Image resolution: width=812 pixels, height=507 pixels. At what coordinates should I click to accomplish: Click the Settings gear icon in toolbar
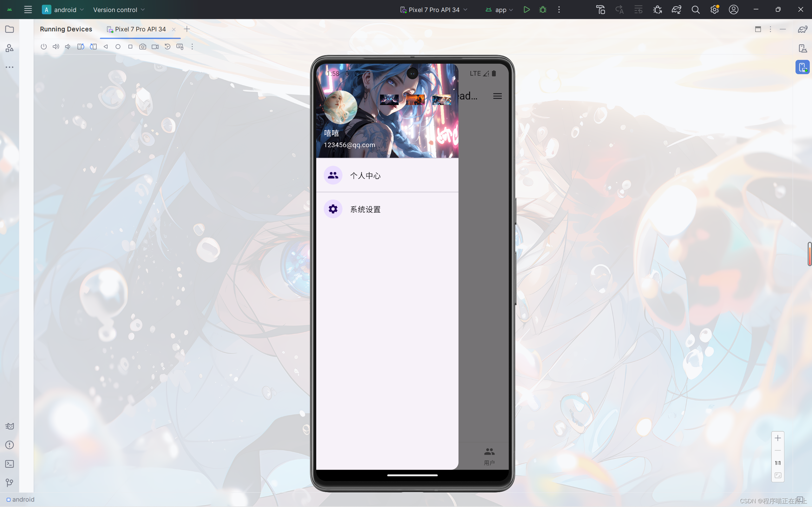click(x=714, y=9)
